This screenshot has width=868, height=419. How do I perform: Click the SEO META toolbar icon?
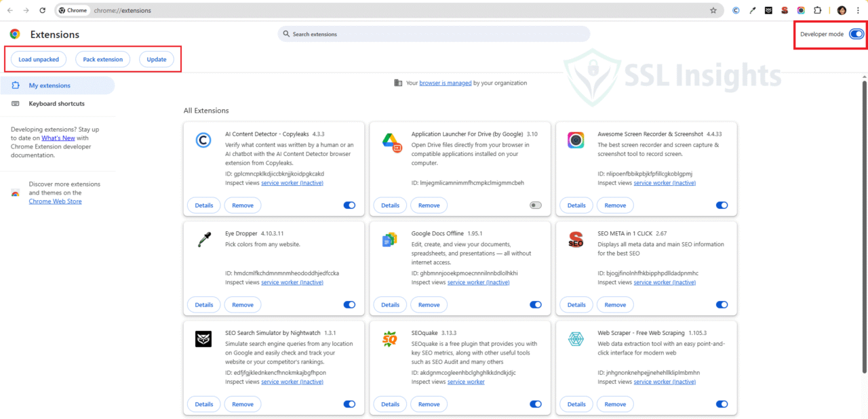(784, 10)
